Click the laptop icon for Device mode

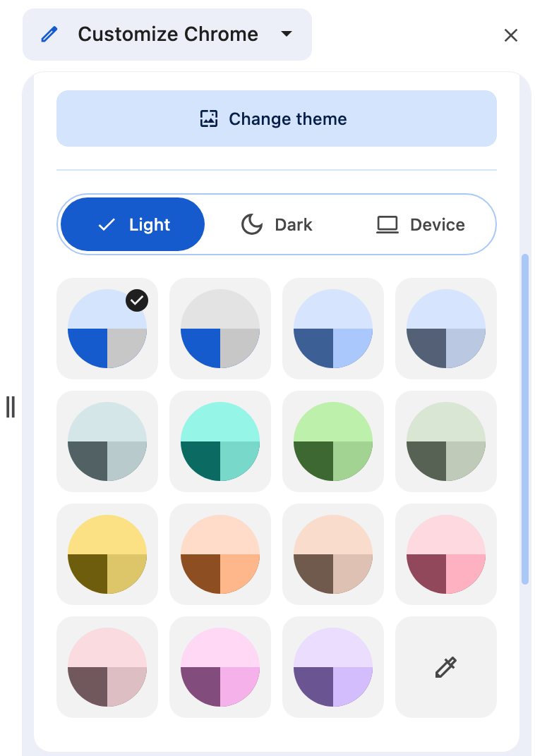pos(387,225)
